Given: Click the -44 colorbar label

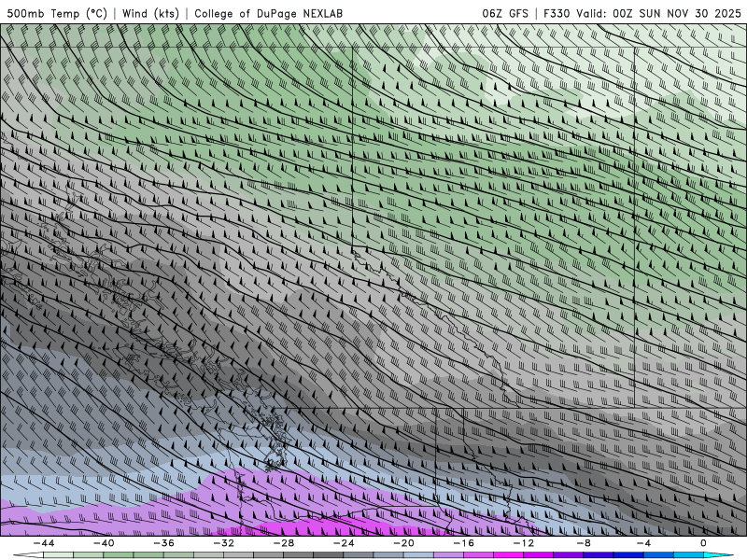Looking at the screenshot, I should click(x=44, y=543).
